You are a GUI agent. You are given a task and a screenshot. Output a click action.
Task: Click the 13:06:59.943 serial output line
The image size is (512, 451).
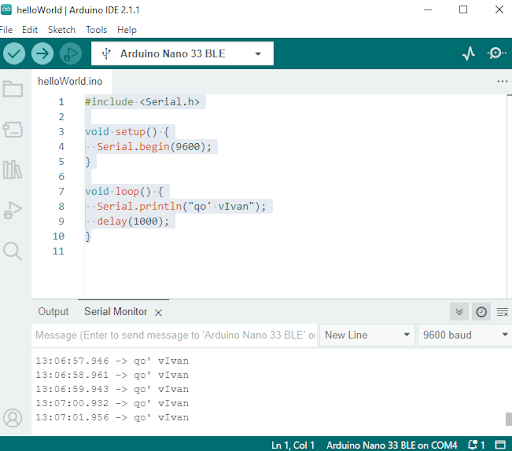[112, 389]
